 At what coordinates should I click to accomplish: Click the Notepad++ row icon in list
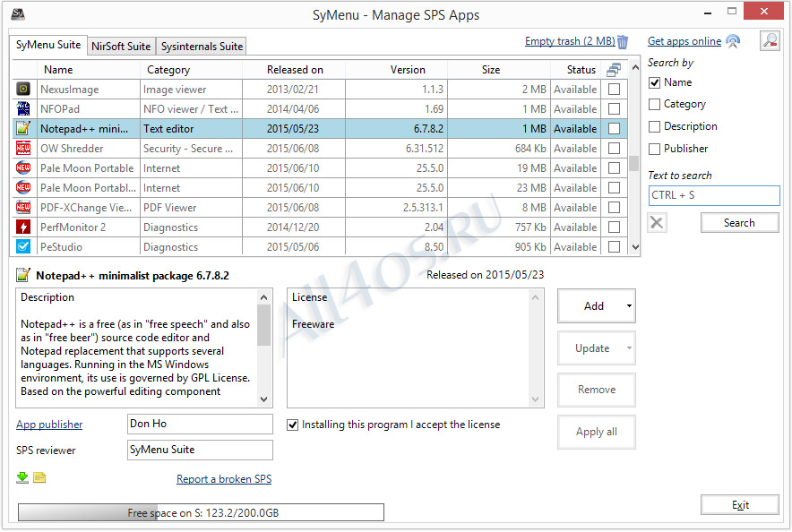[x=23, y=129]
